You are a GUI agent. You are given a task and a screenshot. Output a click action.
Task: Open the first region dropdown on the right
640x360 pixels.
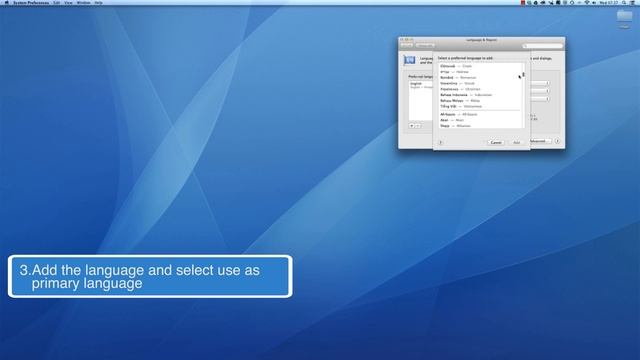[540, 83]
